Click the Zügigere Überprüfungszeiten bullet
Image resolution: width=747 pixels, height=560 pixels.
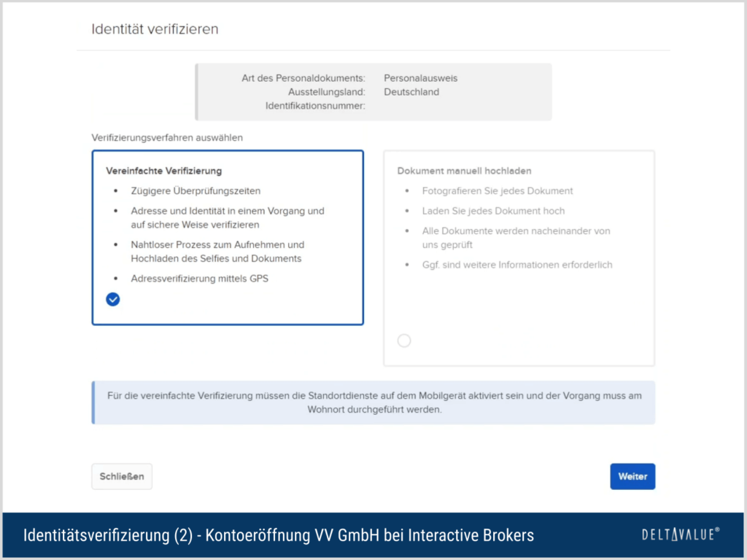[x=196, y=191]
